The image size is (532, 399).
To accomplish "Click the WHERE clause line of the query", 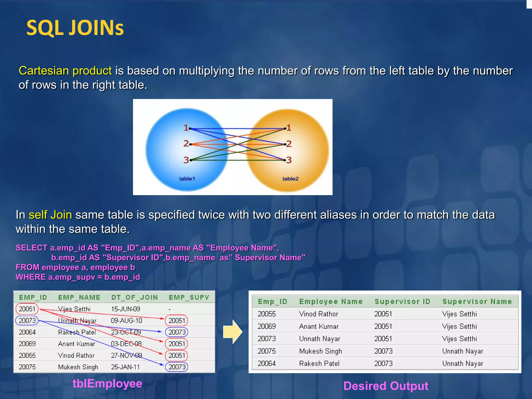I will (78, 277).
